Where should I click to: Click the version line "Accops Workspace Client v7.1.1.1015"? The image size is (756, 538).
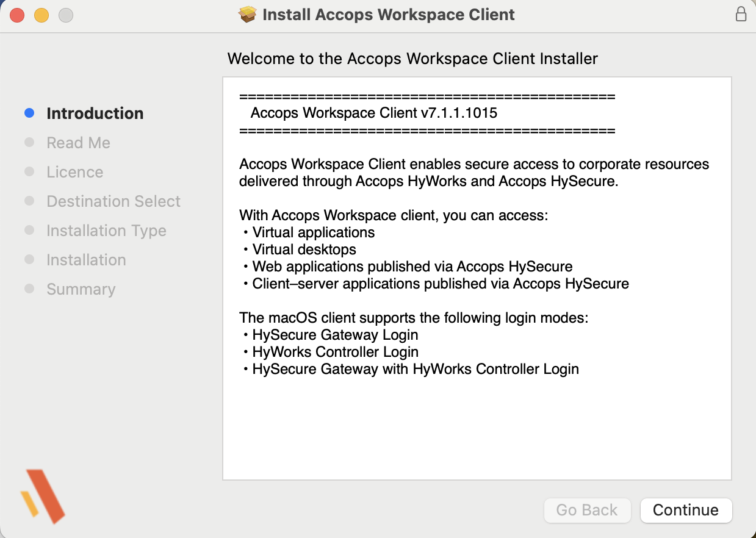(373, 113)
